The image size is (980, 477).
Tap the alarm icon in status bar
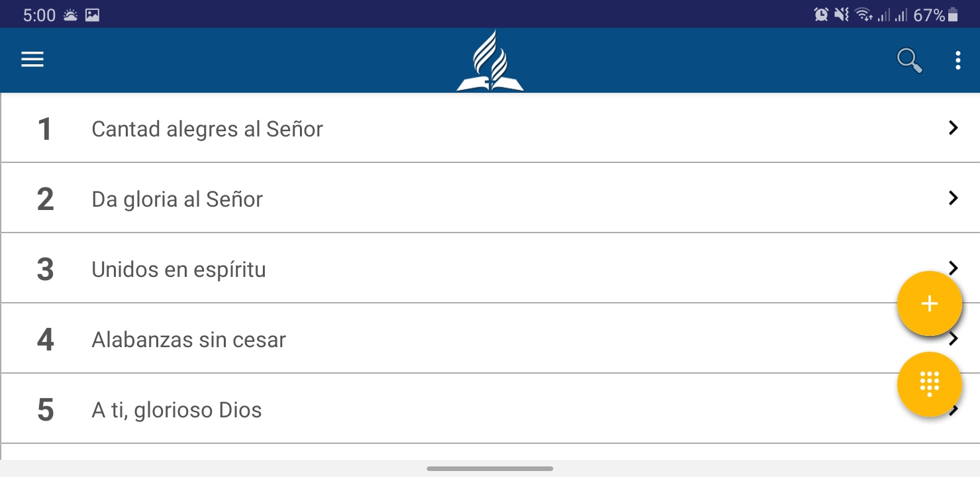(821, 15)
